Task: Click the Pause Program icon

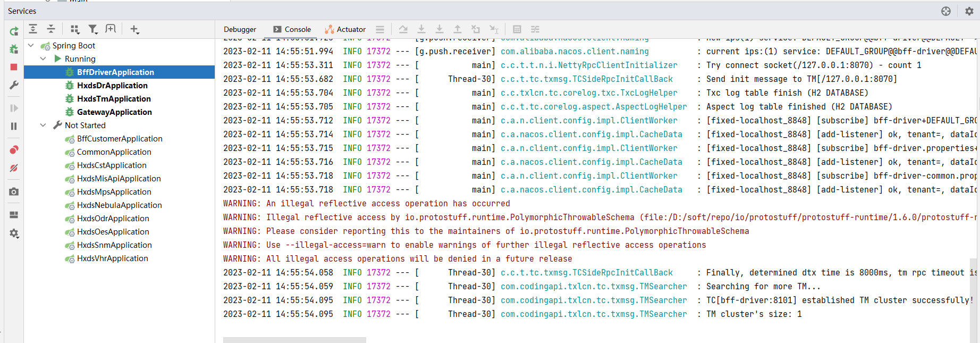Action: [x=14, y=126]
